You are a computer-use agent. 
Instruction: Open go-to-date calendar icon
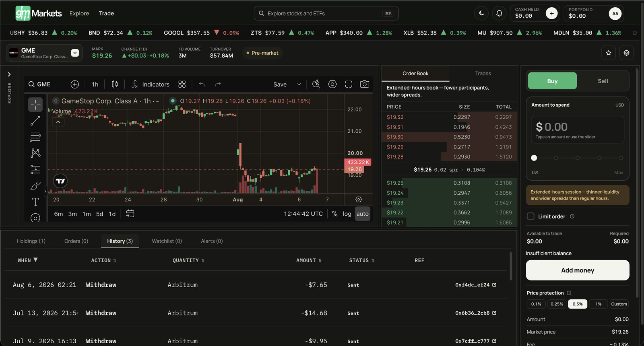tap(130, 214)
